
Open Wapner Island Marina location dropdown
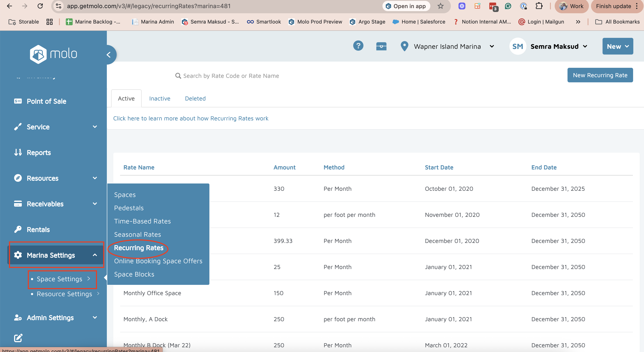click(x=447, y=46)
